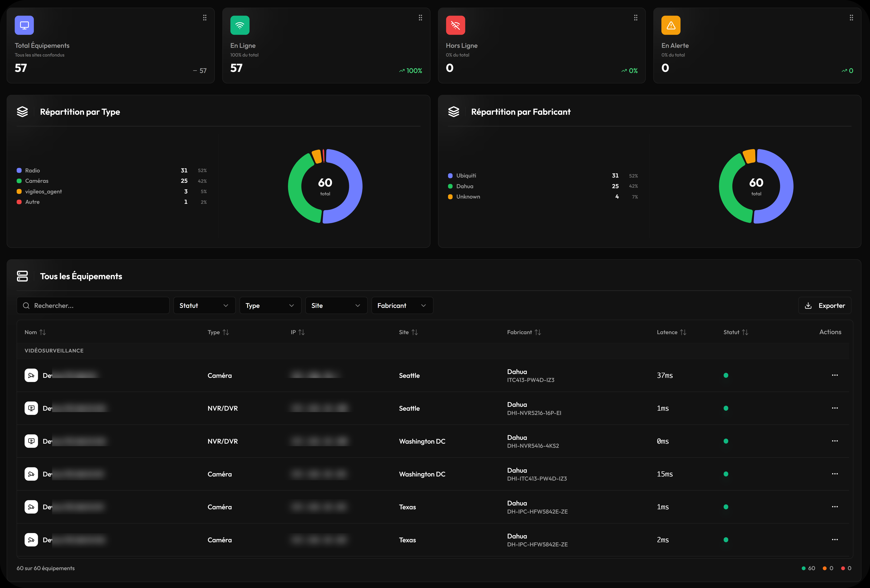Viewport: 870px width, 588px height.
Task: Focus the Rechercher search field
Action: [x=93, y=305]
